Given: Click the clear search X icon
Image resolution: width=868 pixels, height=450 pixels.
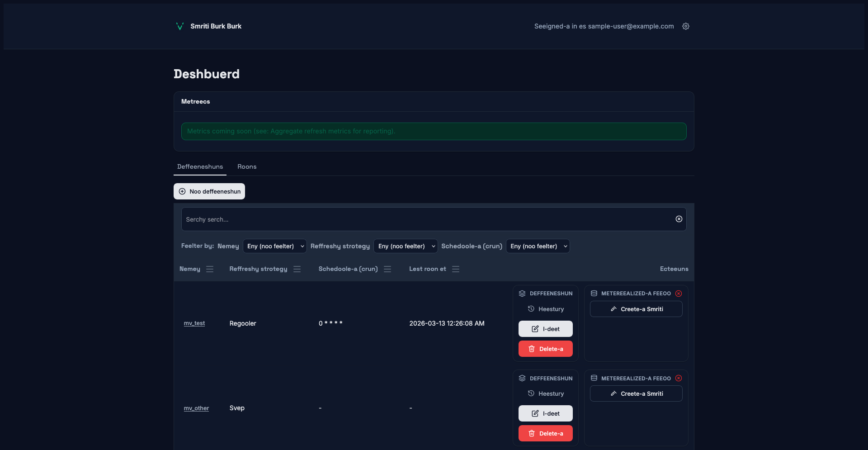Looking at the screenshot, I should click(x=679, y=219).
